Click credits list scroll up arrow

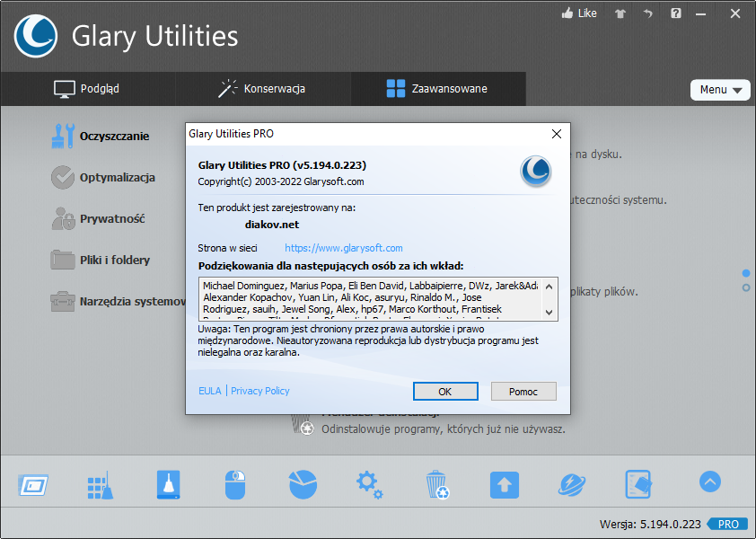pos(549,287)
